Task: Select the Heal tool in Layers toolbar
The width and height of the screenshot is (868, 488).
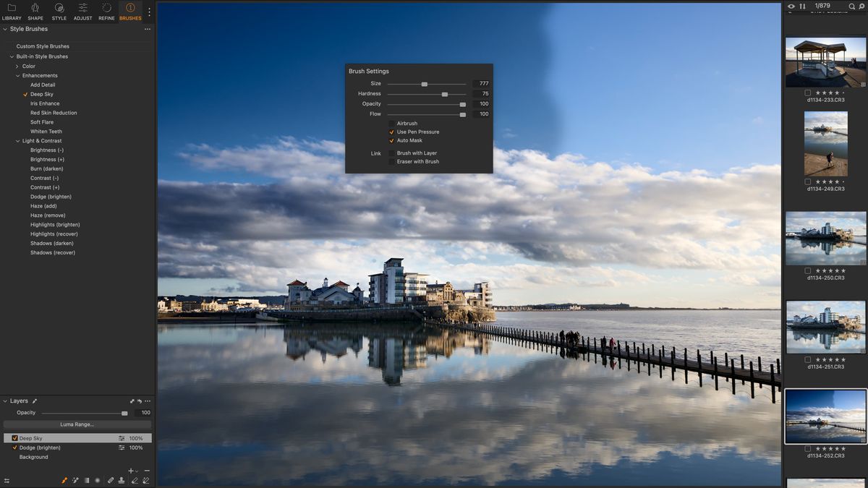Action: coord(110,479)
